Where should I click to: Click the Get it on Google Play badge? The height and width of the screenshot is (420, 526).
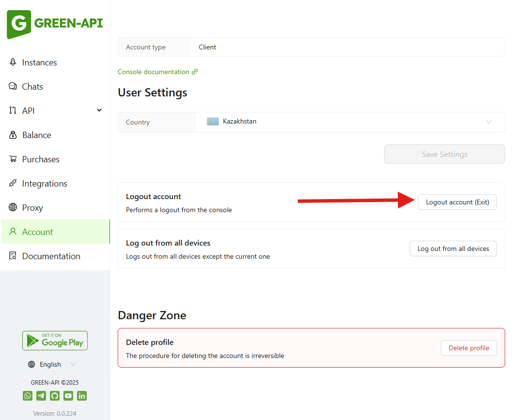[x=55, y=341]
